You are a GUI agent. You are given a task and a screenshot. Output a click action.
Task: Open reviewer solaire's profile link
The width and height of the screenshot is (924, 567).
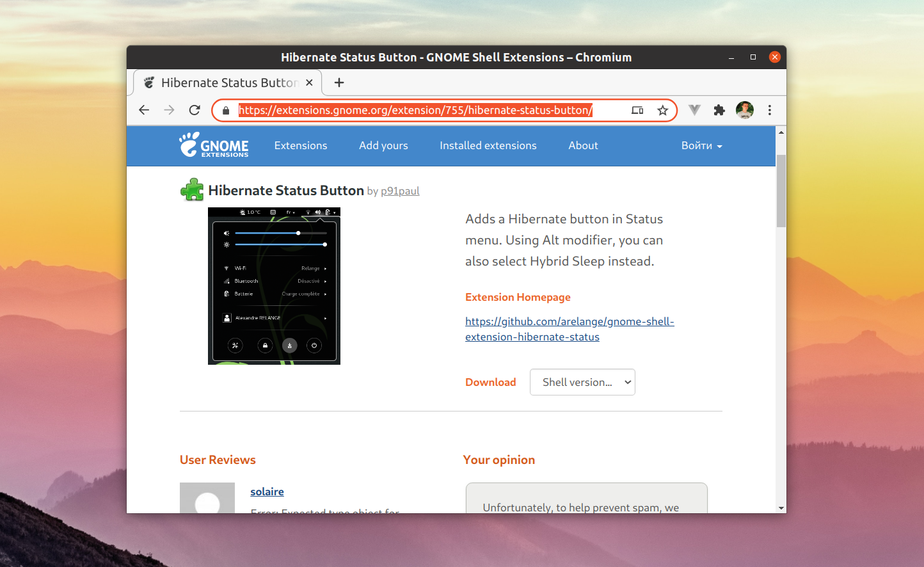pos(267,491)
